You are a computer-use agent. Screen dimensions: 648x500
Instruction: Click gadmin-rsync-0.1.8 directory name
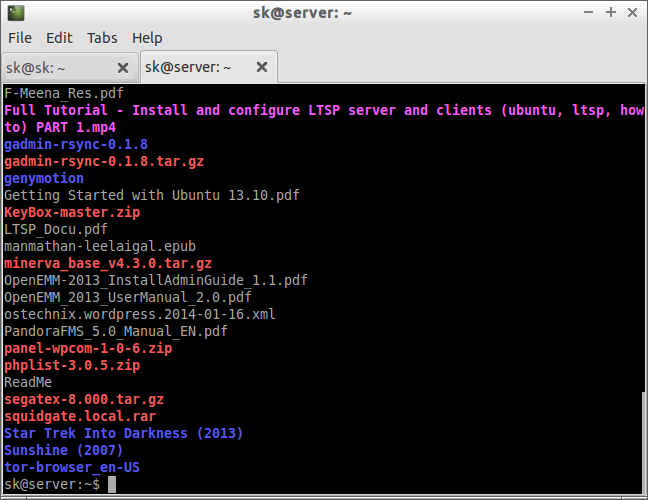tap(76, 144)
